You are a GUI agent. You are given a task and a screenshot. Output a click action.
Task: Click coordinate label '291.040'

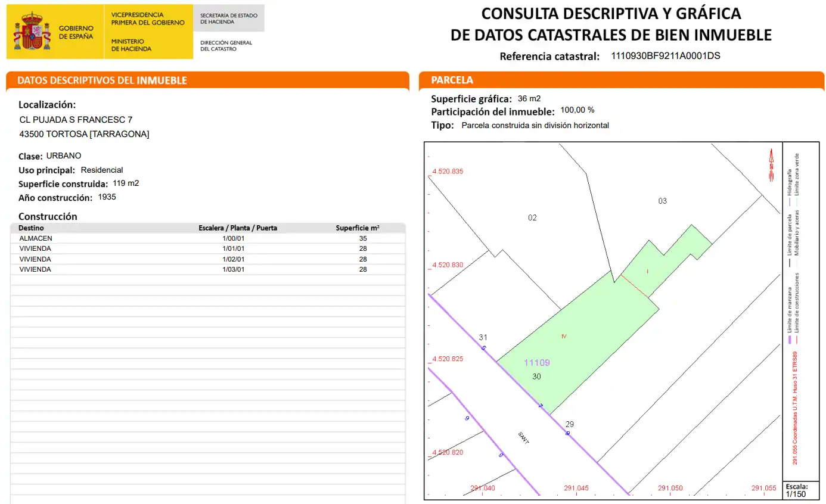(x=482, y=489)
